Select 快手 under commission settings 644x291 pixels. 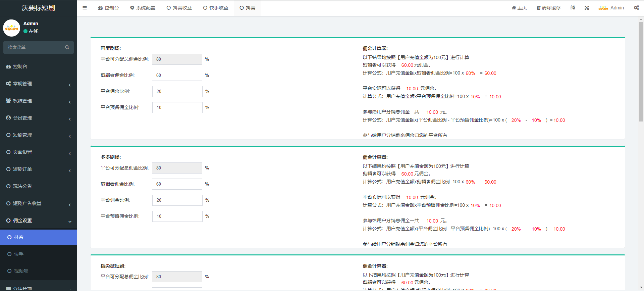click(19, 254)
